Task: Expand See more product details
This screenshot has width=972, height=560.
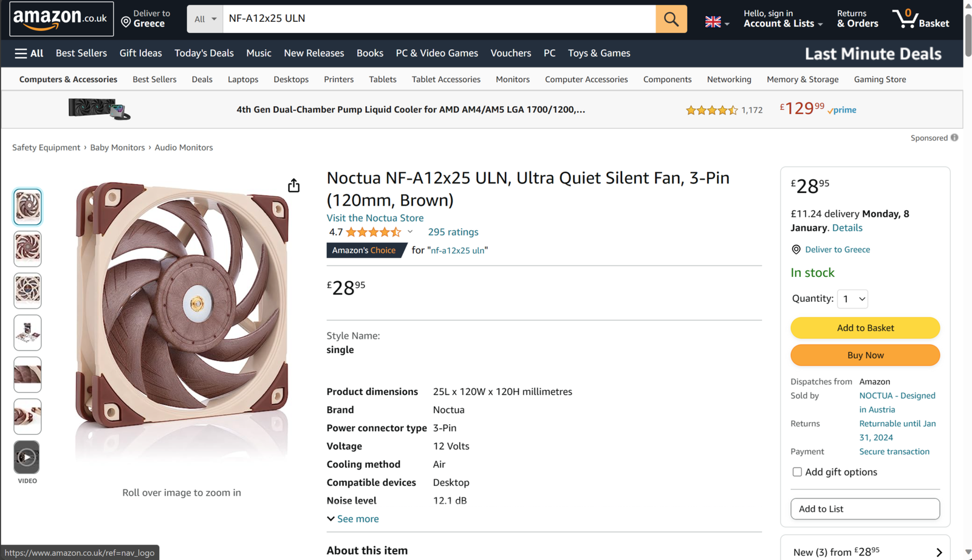Action: tap(353, 519)
